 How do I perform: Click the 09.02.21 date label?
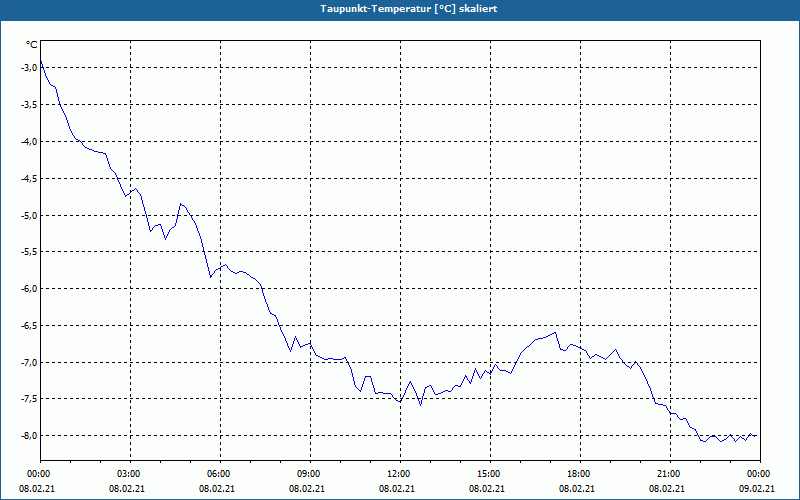pyautogui.click(x=757, y=488)
